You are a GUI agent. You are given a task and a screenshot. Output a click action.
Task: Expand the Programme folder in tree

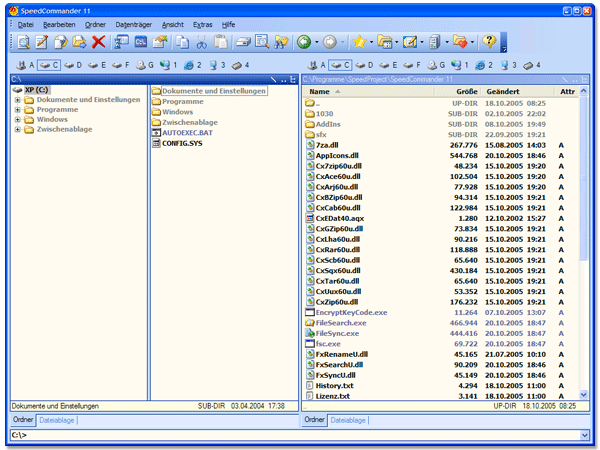pyautogui.click(x=18, y=110)
